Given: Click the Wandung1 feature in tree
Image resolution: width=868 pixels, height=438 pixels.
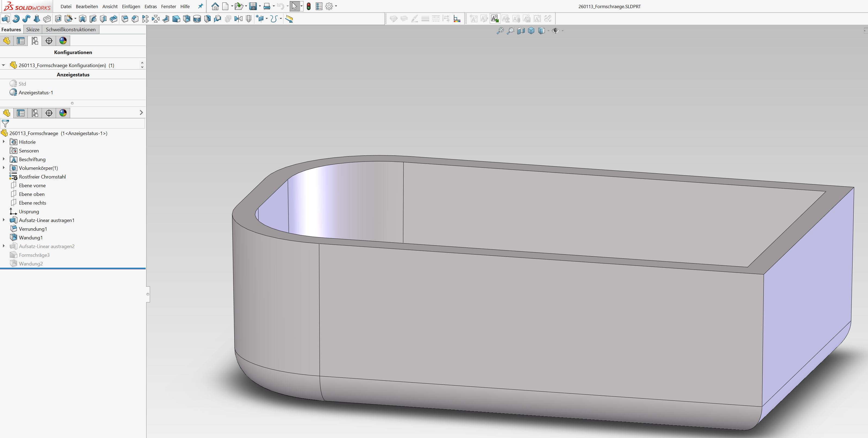Looking at the screenshot, I should click(31, 237).
